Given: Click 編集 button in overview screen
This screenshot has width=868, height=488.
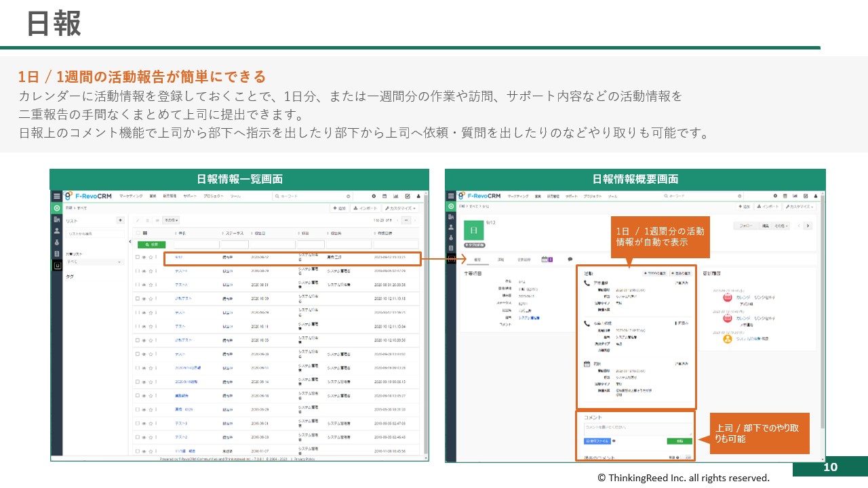Looking at the screenshot, I should 766,226.
